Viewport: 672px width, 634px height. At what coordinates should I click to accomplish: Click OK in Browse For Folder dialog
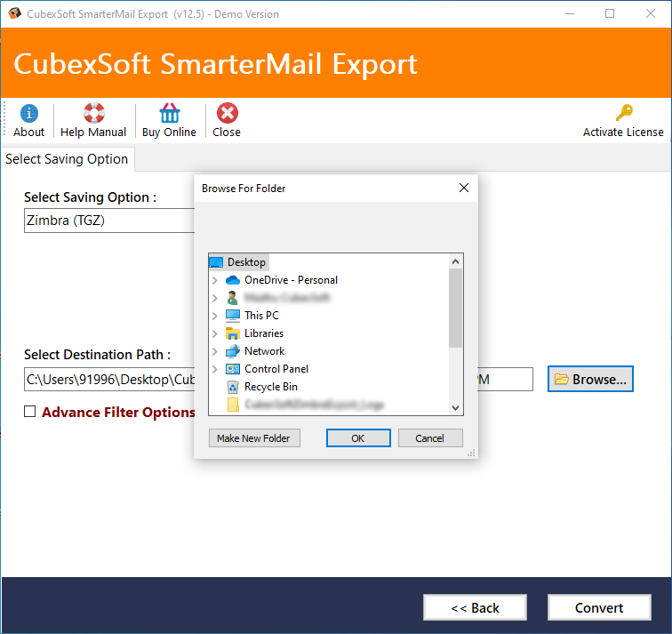(x=357, y=438)
